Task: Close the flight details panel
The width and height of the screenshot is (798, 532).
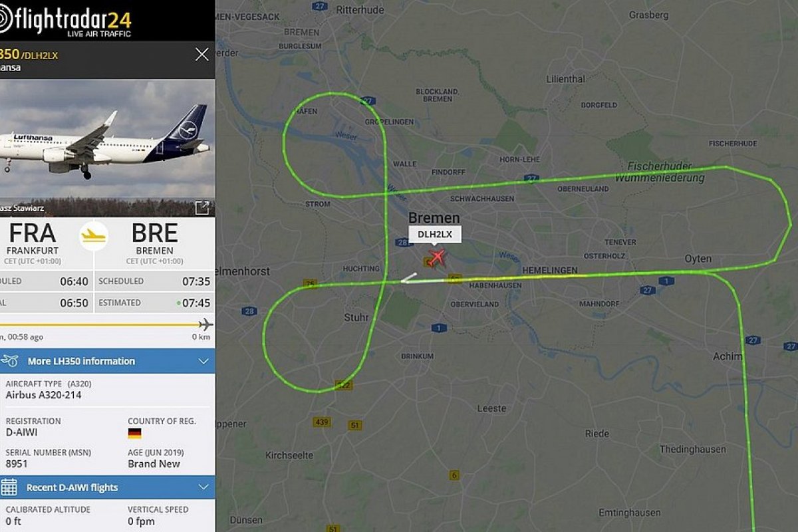Action: 202,55
